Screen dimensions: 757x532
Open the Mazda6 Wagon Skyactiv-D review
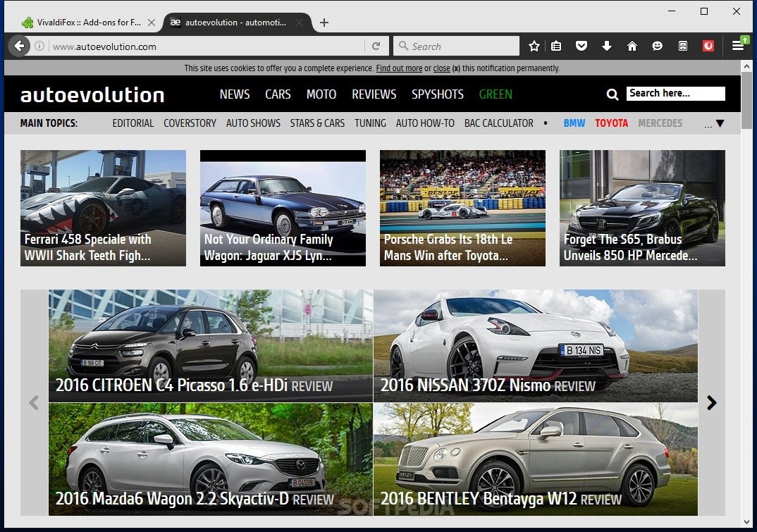pos(211,459)
